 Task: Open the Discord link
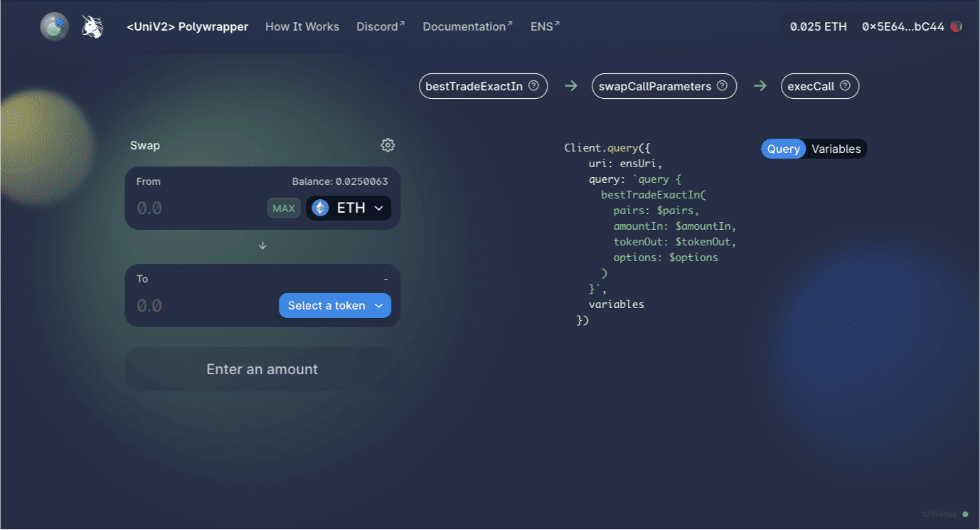click(380, 26)
